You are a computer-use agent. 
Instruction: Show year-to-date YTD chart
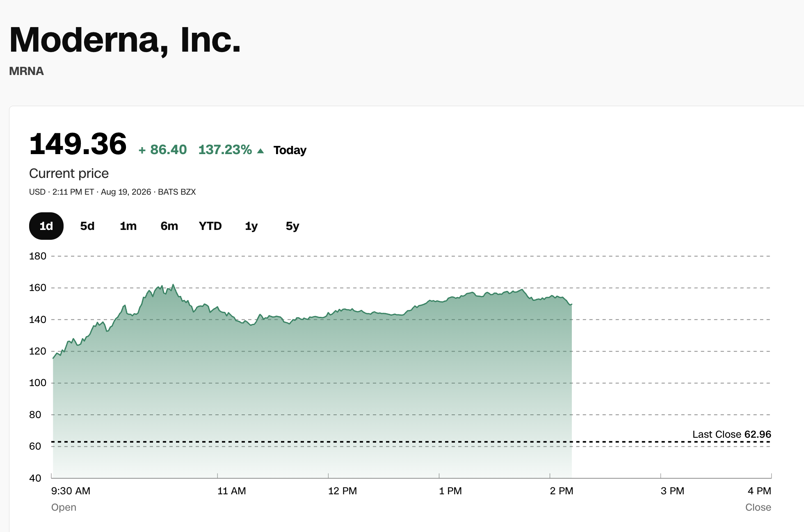coord(210,226)
